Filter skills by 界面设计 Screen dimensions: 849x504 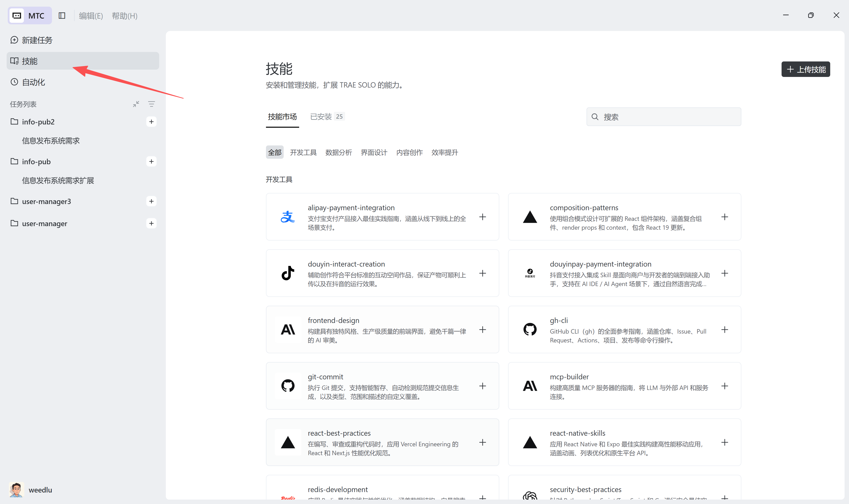(374, 153)
